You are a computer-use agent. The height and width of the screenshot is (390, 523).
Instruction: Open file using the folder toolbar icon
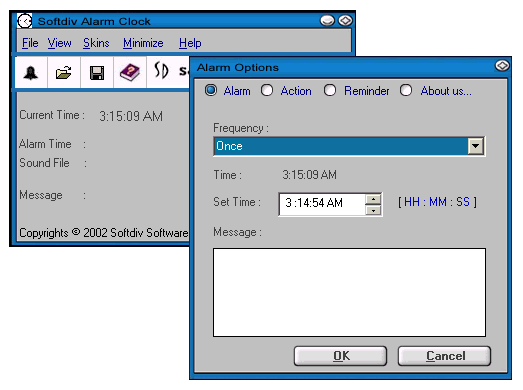(x=63, y=72)
